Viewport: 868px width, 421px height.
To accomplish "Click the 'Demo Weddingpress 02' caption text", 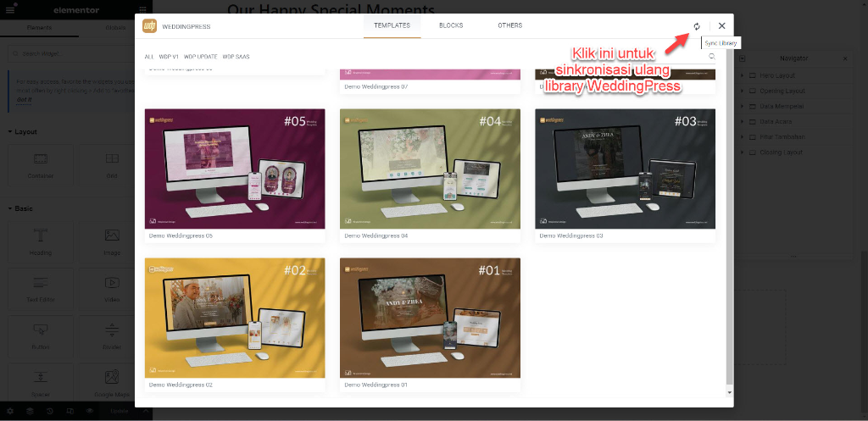I will pos(181,385).
